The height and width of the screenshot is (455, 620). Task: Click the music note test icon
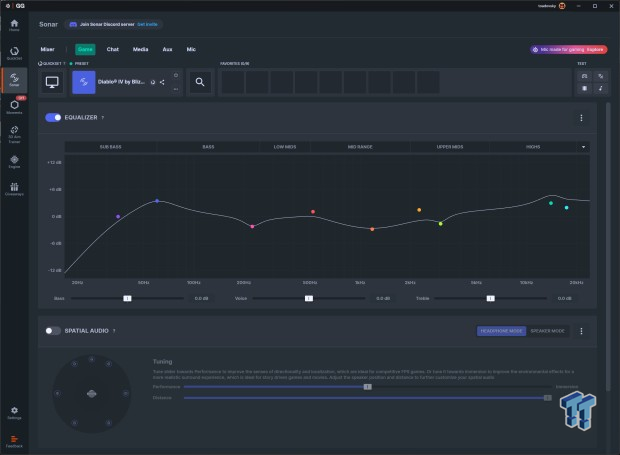[601, 88]
